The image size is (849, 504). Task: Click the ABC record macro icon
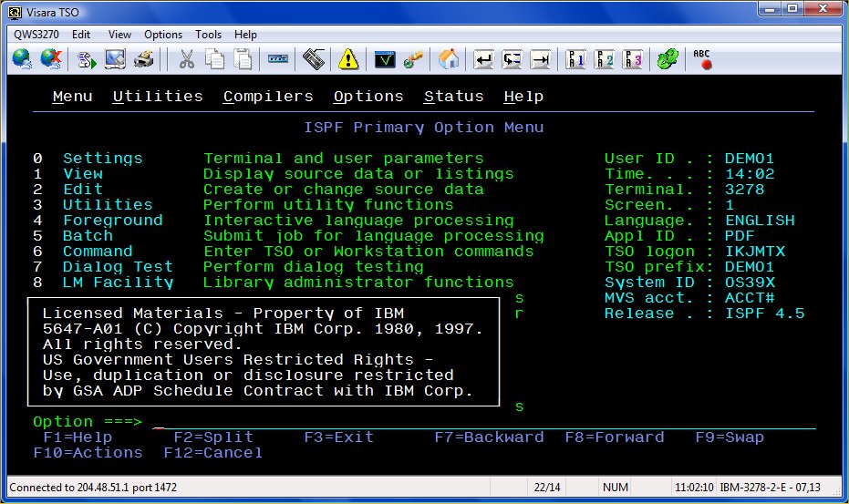702,59
